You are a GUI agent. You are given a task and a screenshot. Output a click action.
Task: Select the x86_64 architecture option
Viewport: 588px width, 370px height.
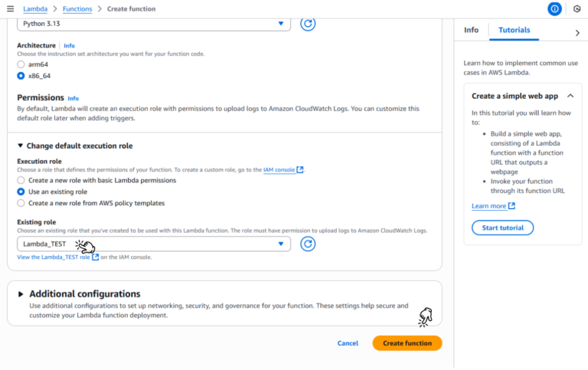pyautogui.click(x=21, y=76)
